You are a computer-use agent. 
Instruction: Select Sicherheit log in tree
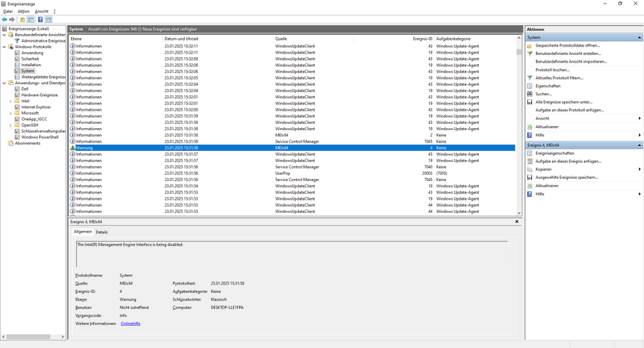pos(30,58)
